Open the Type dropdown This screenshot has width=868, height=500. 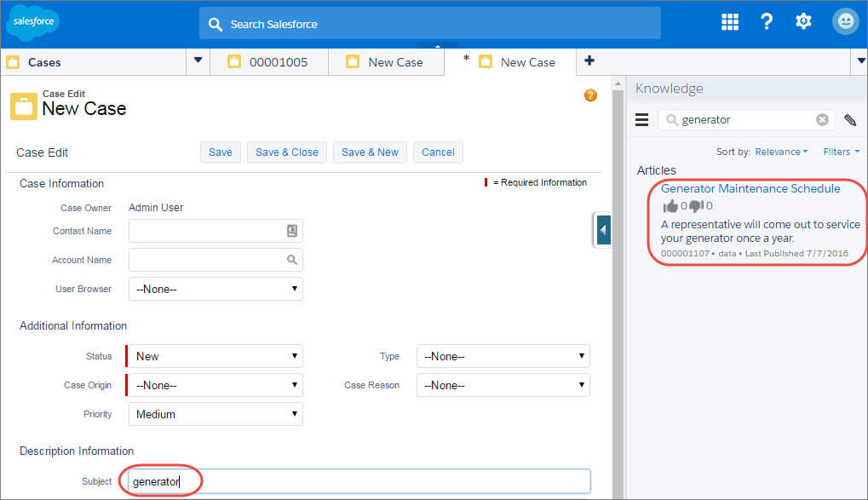503,356
